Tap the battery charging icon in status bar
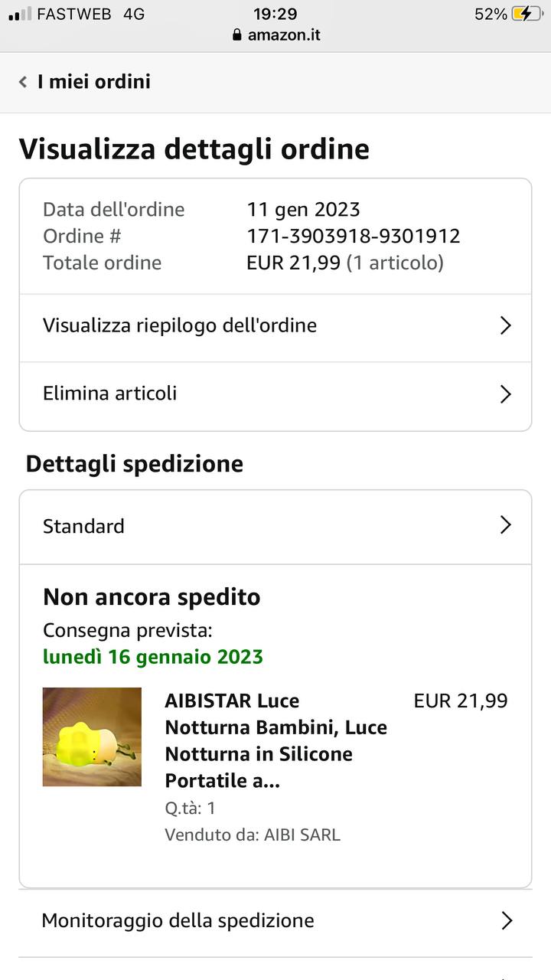 (x=527, y=14)
